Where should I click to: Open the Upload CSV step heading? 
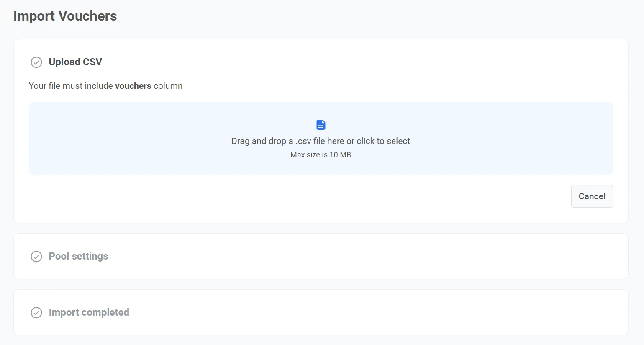75,62
